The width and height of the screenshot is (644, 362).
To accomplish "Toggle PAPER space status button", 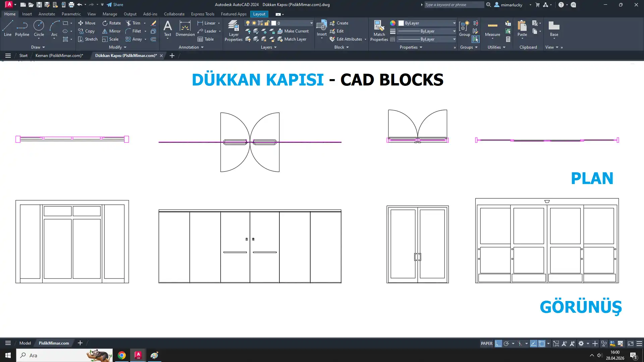I will pos(486,344).
